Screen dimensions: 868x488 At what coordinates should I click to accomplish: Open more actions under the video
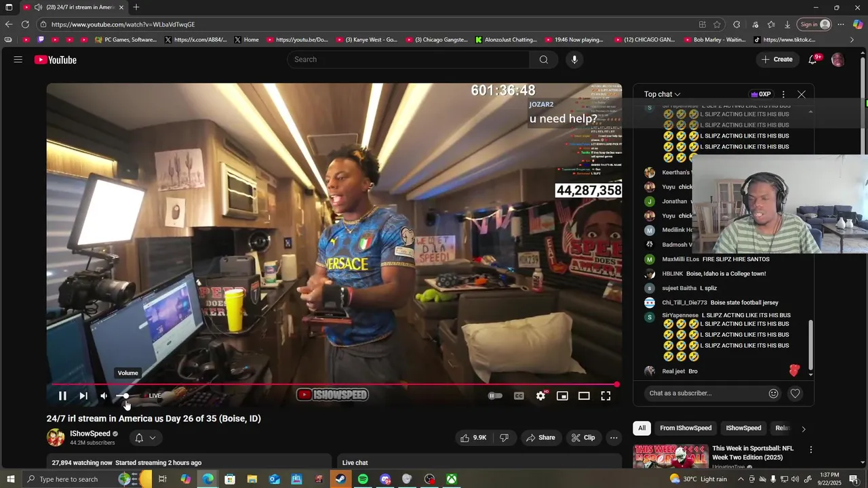point(614,438)
